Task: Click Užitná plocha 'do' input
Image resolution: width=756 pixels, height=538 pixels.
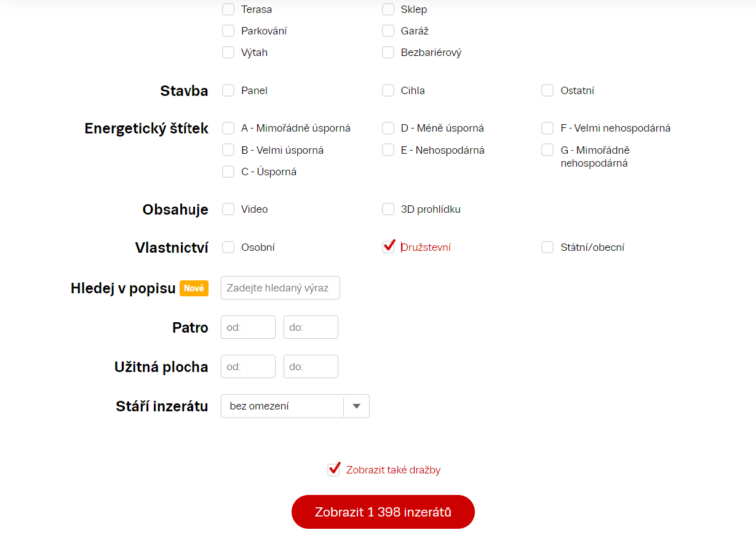Action: (311, 366)
